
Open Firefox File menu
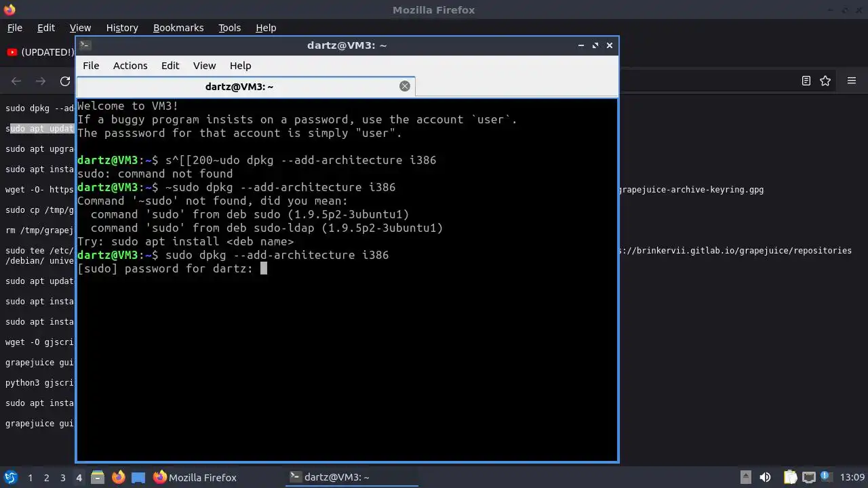coord(15,28)
